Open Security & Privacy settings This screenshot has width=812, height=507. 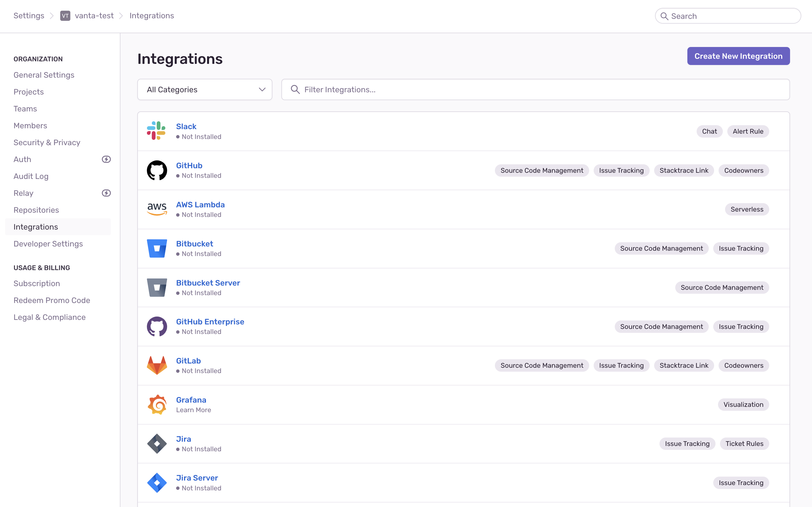[47, 143]
